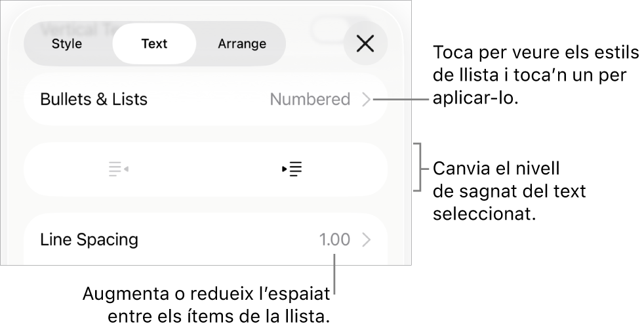Tap the Bullets & Lists label
The width and height of the screenshot is (644, 328).
pos(94,100)
